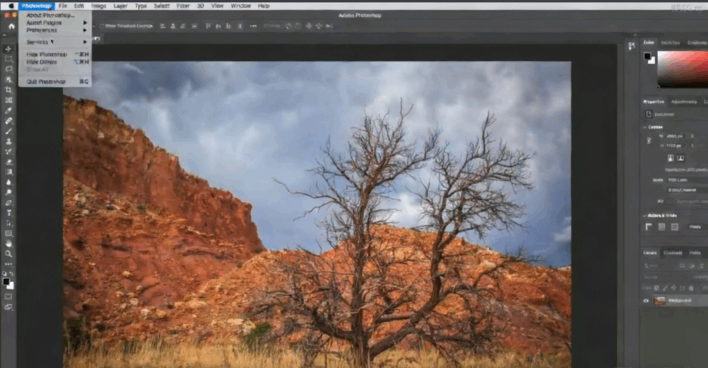Set canvas orientation to portrait in Properties
This screenshot has height=368, width=708.
pos(671,158)
